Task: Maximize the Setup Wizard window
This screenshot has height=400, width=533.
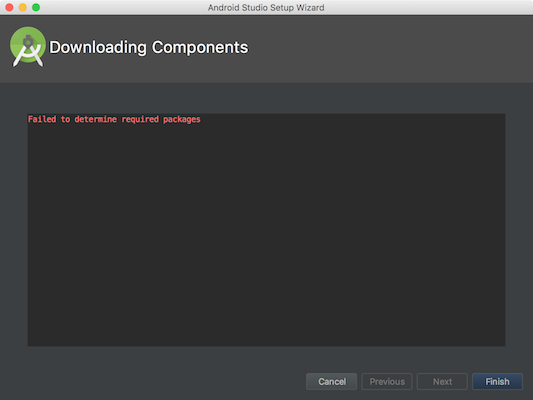Action: [x=36, y=7]
